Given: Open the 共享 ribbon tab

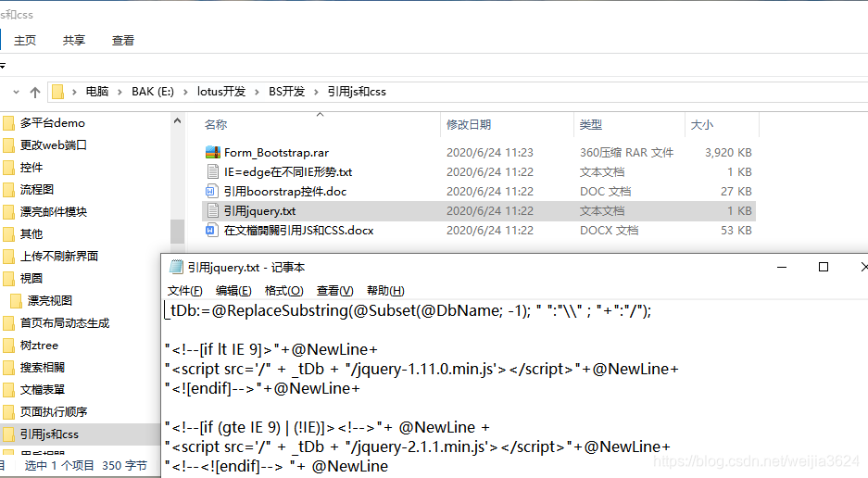Looking at the screenshot, I should pos(73,41).
